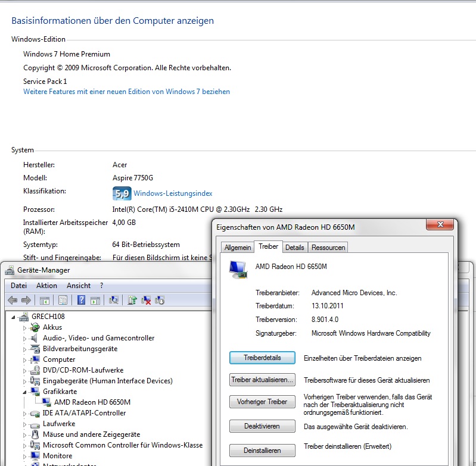The height and width of the screenshot is (466, 476).
Task: Open the Windows-Leistungsindex link
Action: pyautogui.click(x=173, y=193)
